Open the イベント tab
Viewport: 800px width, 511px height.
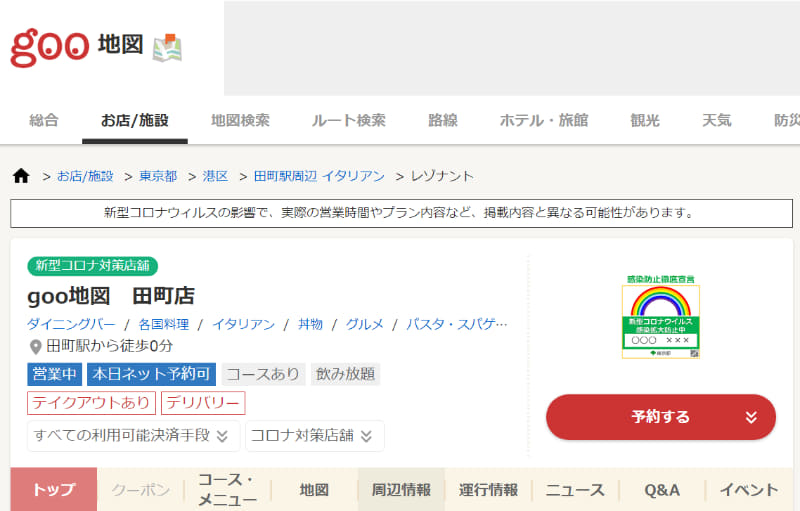click(749, 490)
